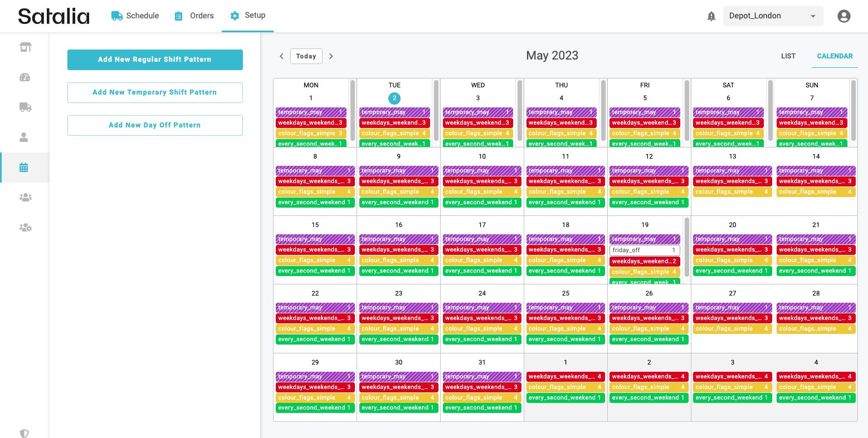Click the scrollbar in the Monday 1 cell

pyautogui.click(x=352, y=111)
